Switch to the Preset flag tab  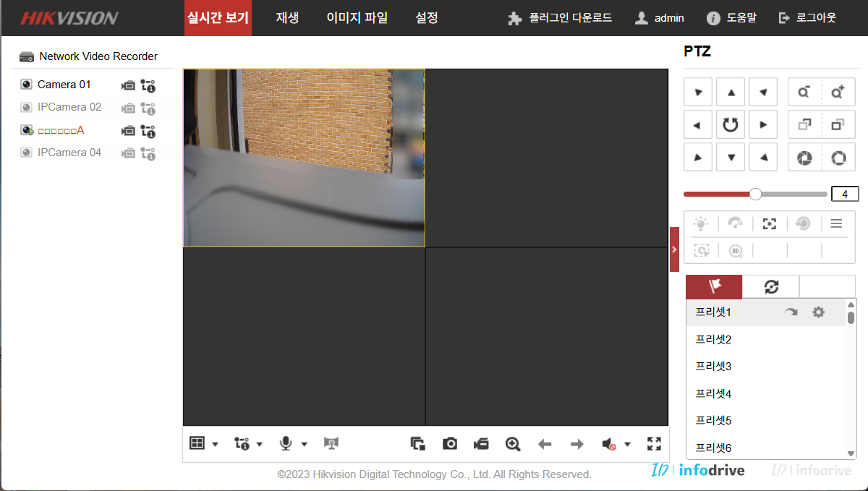click(x=715, y=286)
